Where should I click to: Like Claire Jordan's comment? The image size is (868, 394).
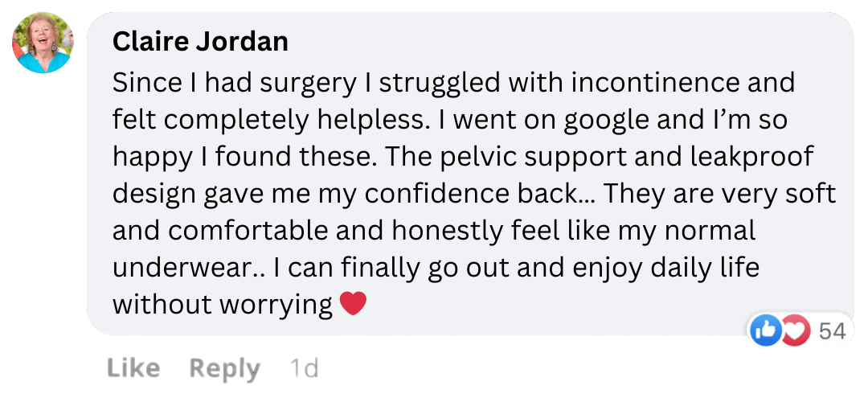[133, 369]
